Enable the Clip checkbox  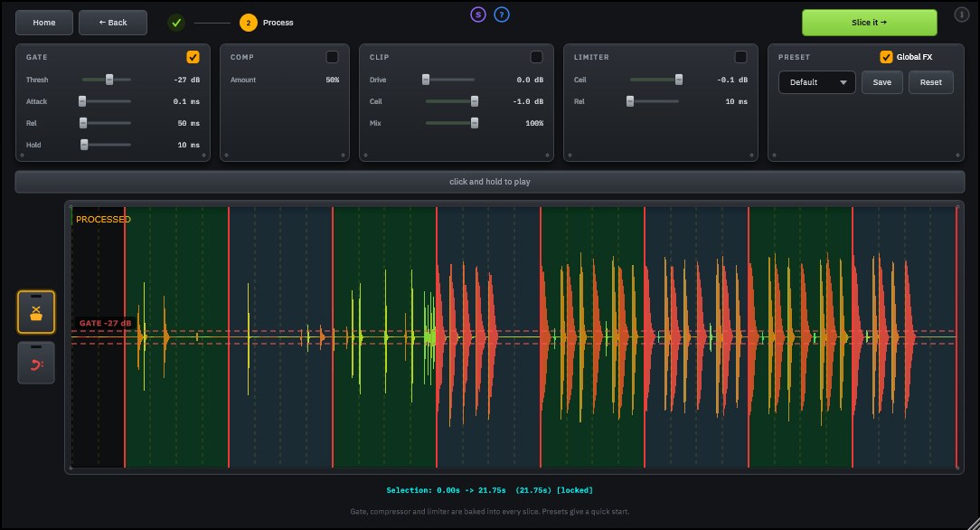[536, 57]
